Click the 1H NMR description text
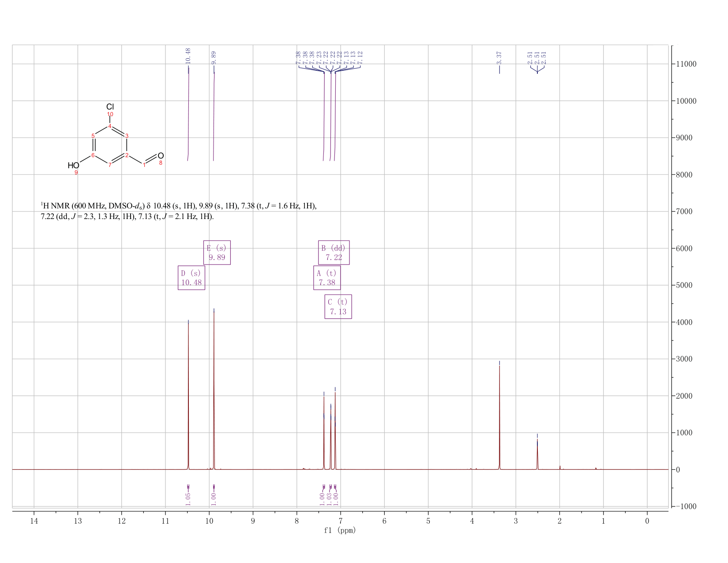 click(x=179, y=211)
